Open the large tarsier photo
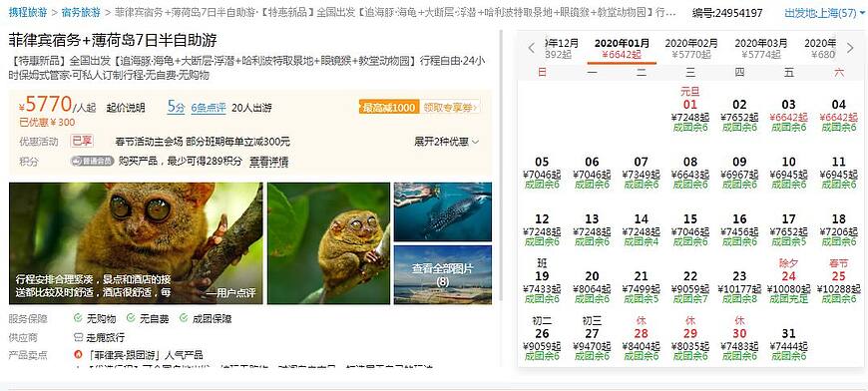This screenshot has width=868, height=391. [x=136, y=243]
